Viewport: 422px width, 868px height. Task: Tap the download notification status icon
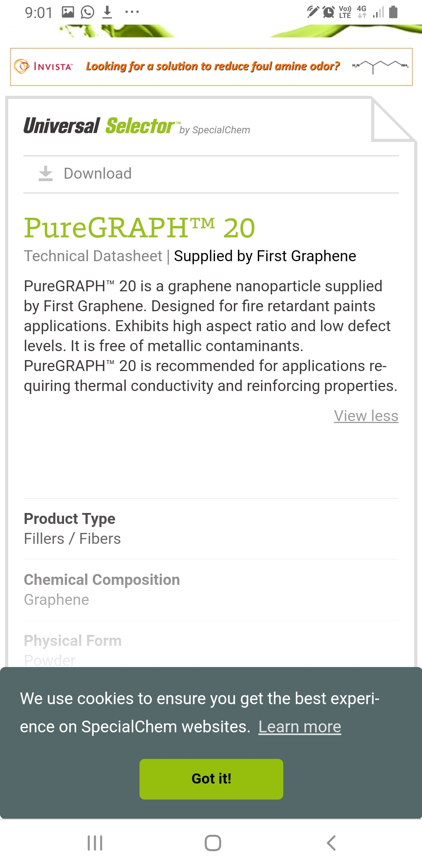pos(107,12)
